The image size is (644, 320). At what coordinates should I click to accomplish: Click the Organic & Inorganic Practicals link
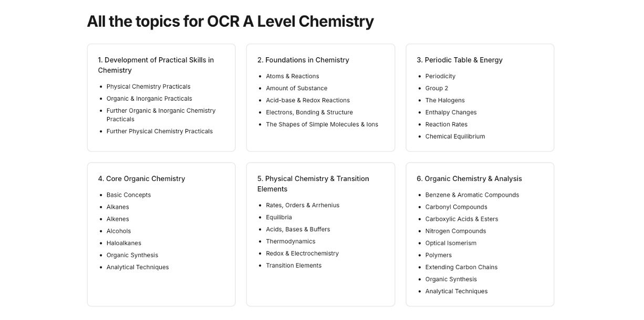pyautogui.click(x=149, y=99)
